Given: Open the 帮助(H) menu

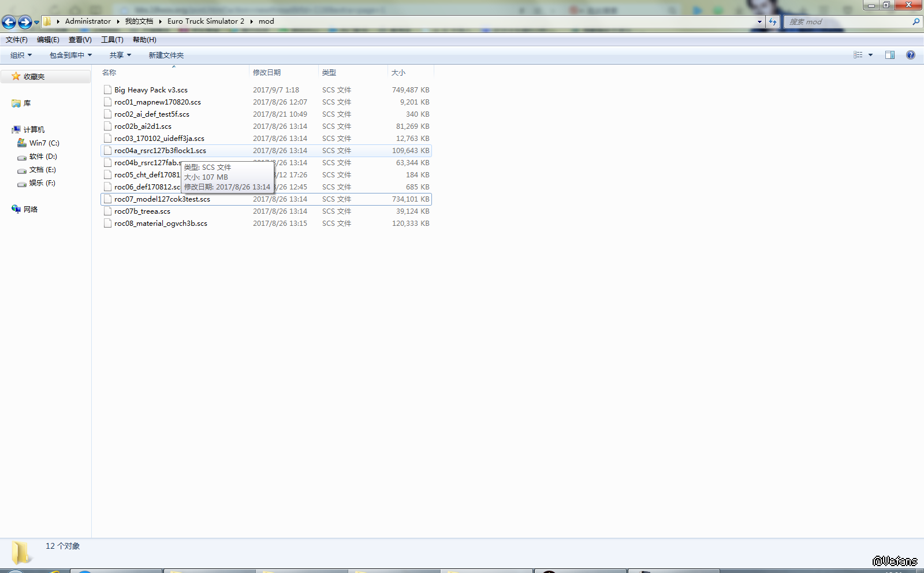Looking at the screenshot, I should click(x=144, y=40).
